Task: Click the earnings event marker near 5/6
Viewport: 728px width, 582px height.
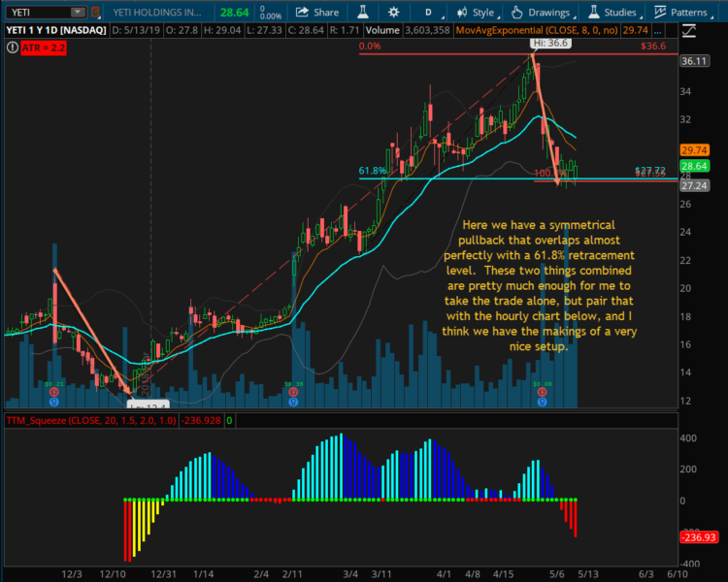Action: [x=542, y=400]
